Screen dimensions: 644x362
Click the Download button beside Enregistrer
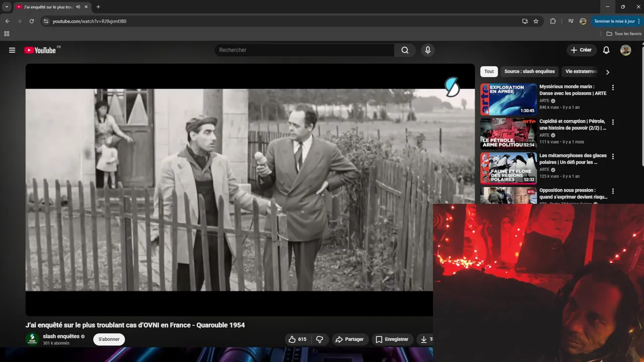(x=425, y=339)
